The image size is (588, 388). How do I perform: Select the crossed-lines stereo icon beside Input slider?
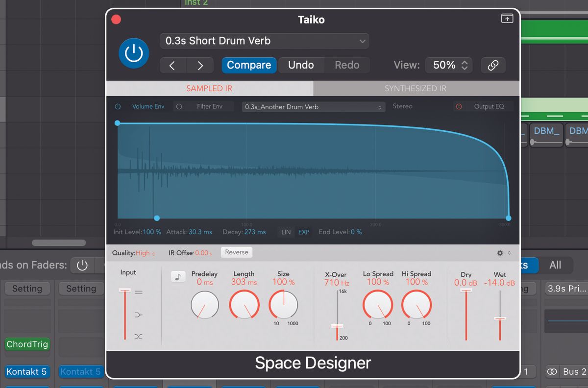coord(139,336)
